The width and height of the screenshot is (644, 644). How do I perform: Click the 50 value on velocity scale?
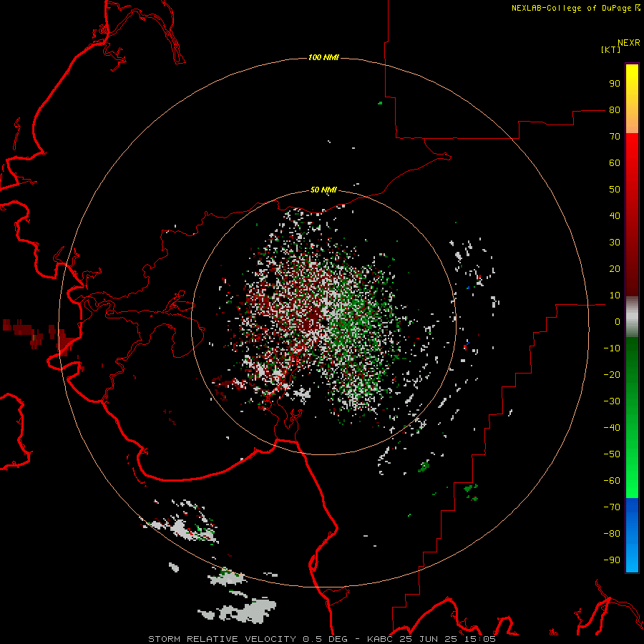615,190
